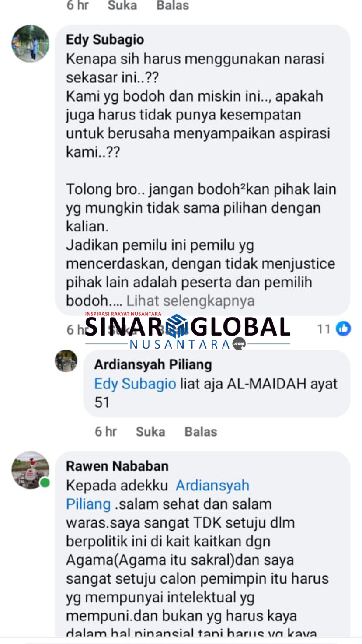Screen dimensions: 362x644
Task: Open Rawen Nababan author name
Action: [117, 466]
